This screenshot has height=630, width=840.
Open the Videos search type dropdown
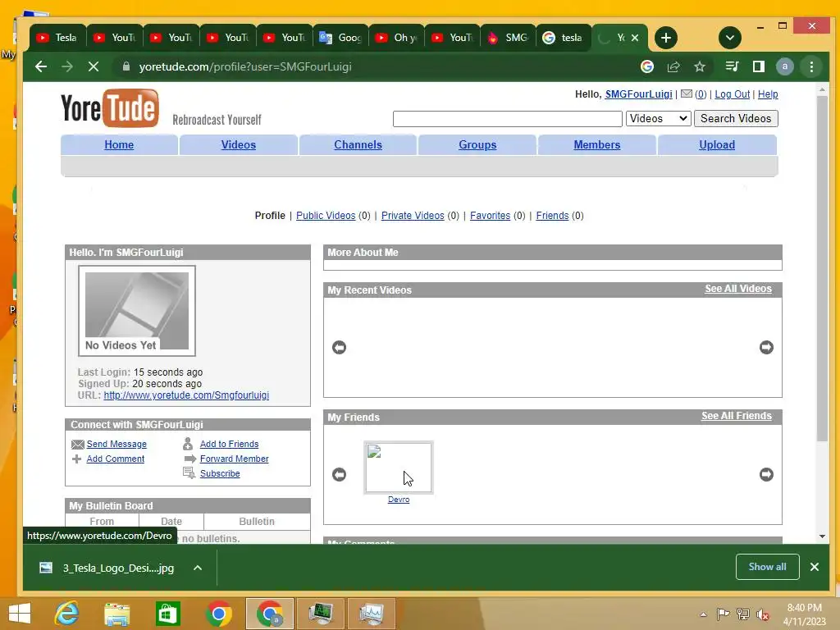(x=658, y=118)
